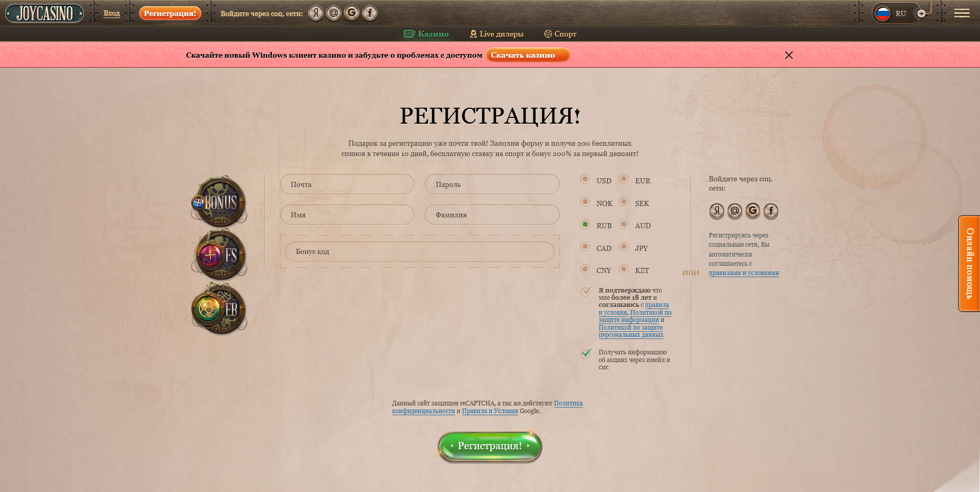Confirm the age 18 agreement checkbox
Image resolution: width=980 pixels, height=492 pixels.
pos(586,292)
